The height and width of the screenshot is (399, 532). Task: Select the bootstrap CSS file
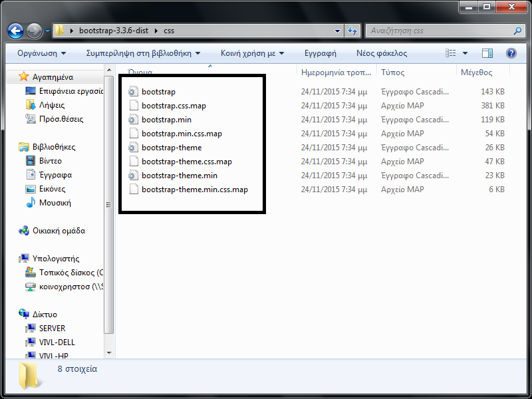point(158,92)
